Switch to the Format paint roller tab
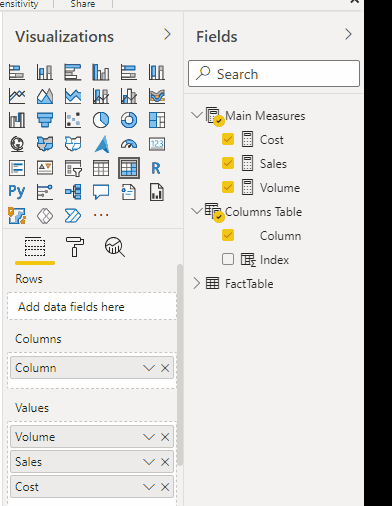This screenshot has width=392, height=506. click(75, 247)
